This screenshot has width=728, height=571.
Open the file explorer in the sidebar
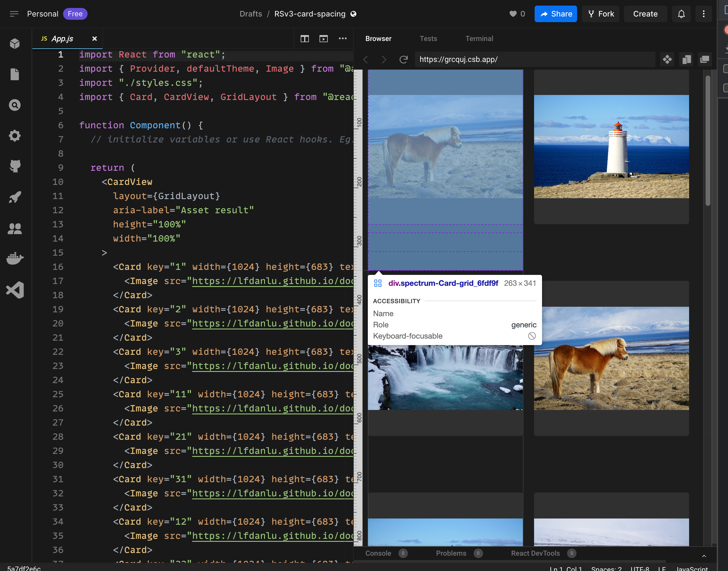tap(15, 74)
